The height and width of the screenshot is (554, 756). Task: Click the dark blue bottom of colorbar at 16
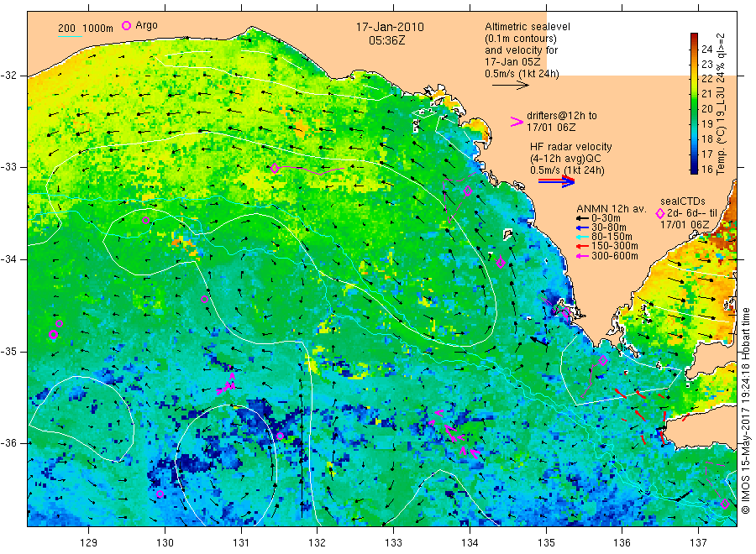click(694, 169)
